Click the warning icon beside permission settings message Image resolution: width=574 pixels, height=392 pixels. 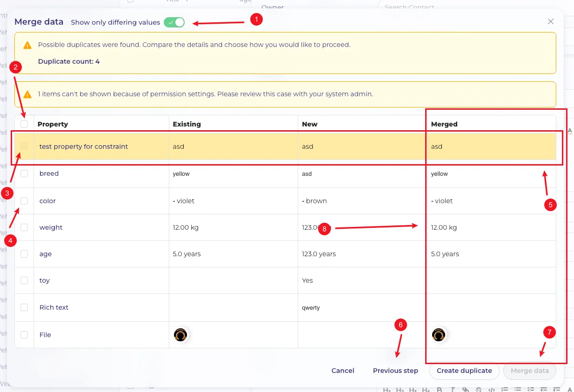click(27, 94)
